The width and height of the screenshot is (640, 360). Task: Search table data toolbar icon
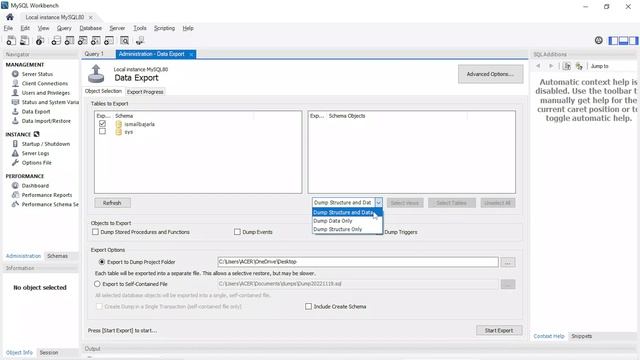pyautogui.click(x=124, y=40)
